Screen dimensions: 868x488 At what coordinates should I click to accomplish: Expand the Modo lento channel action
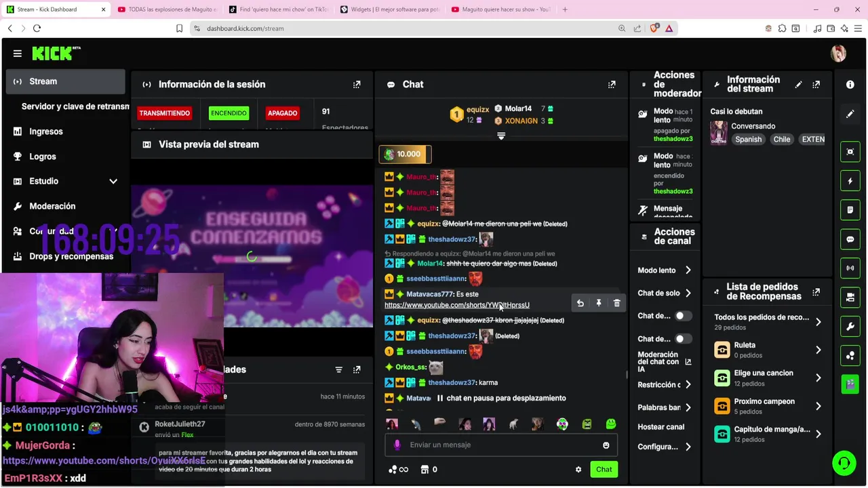point(665,270)
